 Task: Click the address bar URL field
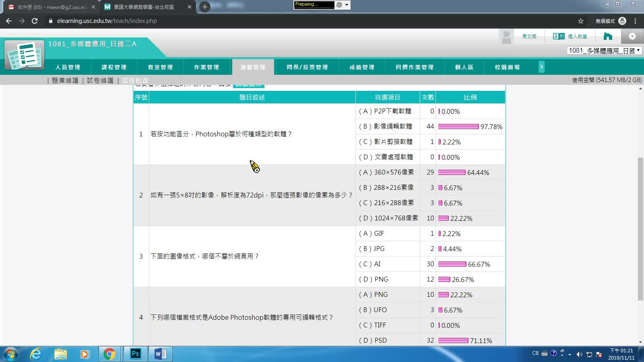click(310, 21)
